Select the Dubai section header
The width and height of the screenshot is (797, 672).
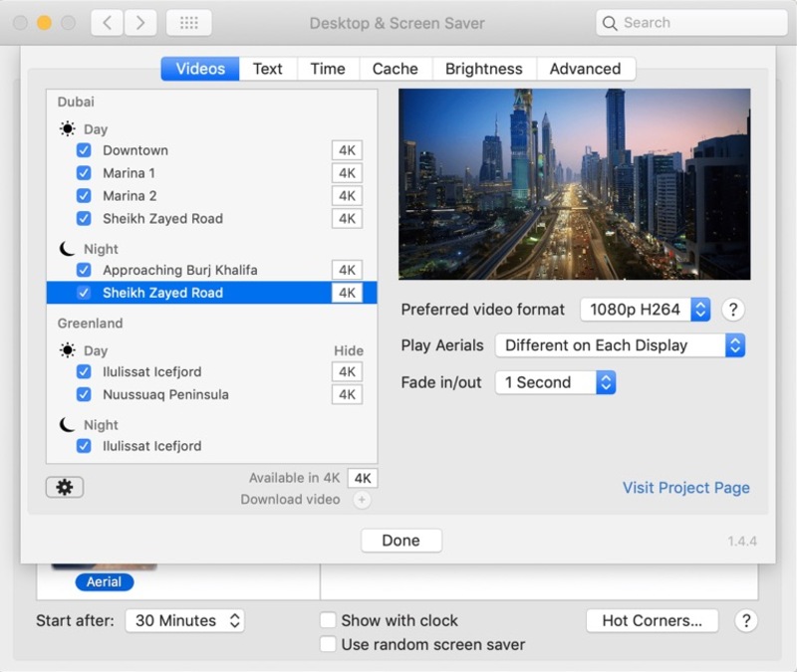[x=76, y=103]
